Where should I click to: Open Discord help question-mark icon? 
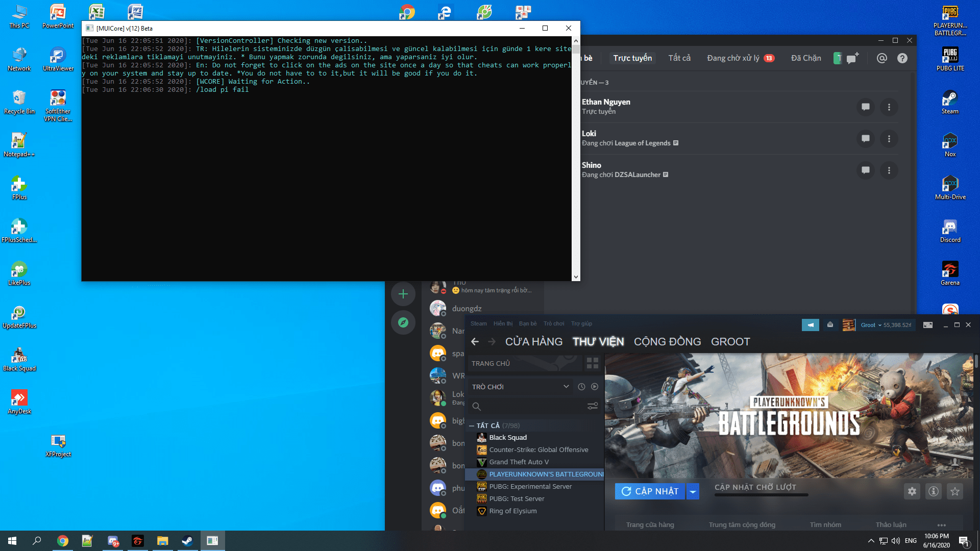[x=902, y=58]
